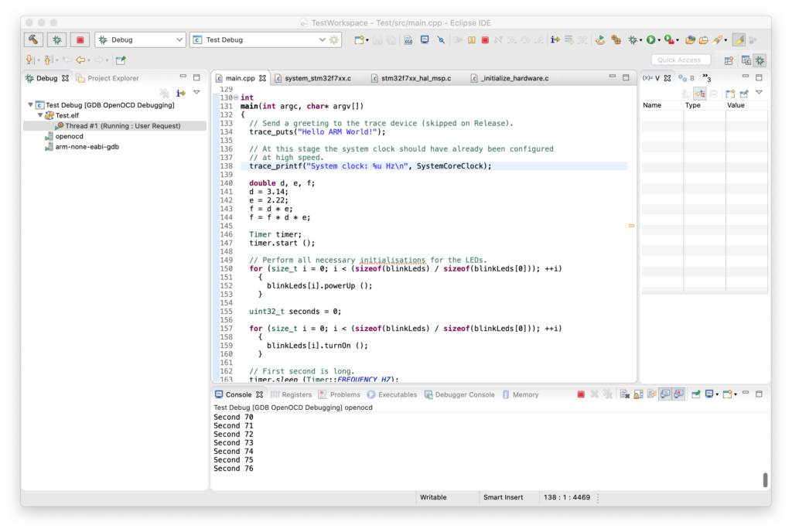Collapse the Test.elf tree node
Viewport: 792px width, 532px height.
pyautogui.click(x=40, y=115)
